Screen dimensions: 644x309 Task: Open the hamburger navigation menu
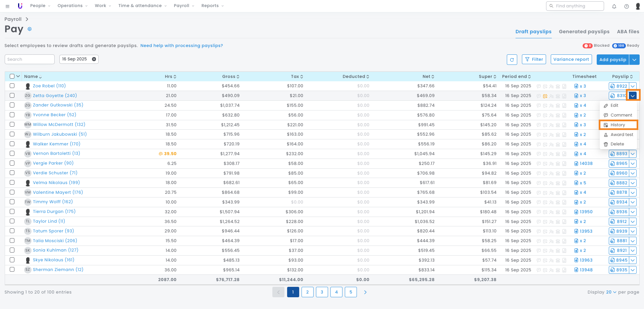(7, 6)
